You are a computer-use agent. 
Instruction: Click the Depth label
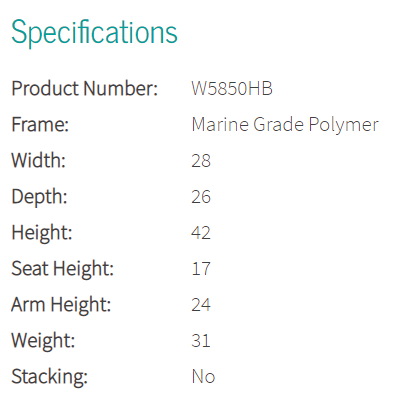click(x=39, y=197)
